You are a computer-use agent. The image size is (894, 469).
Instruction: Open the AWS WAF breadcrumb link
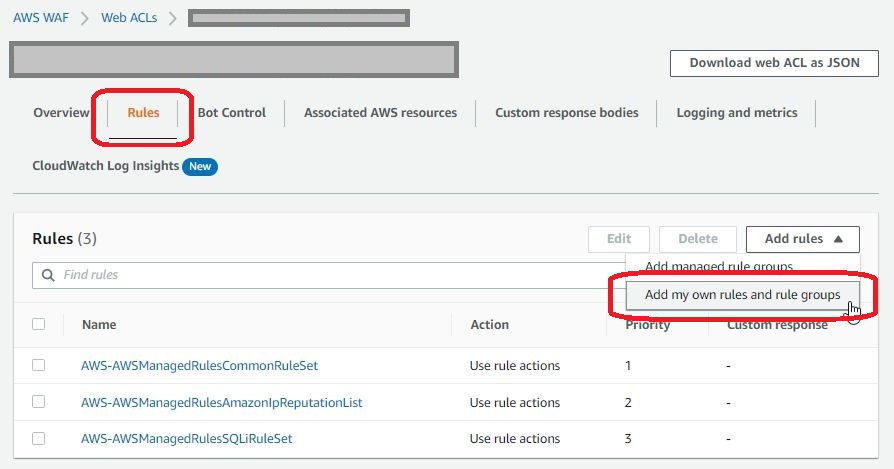coord(41,18)
